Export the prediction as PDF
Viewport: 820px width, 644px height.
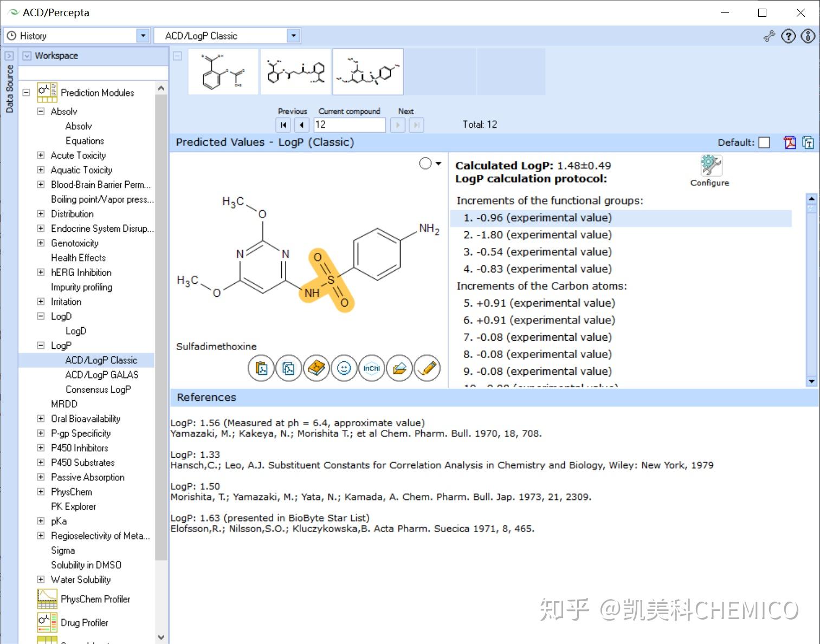[x=790, y=142]
